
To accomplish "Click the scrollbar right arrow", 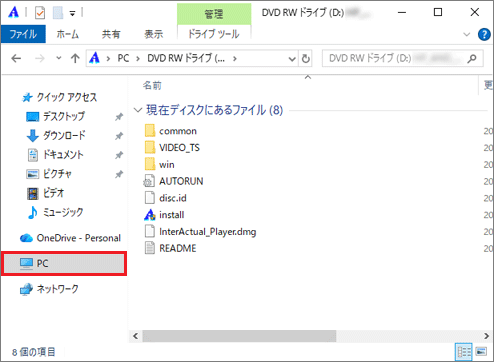I will (x=486, y=336).
